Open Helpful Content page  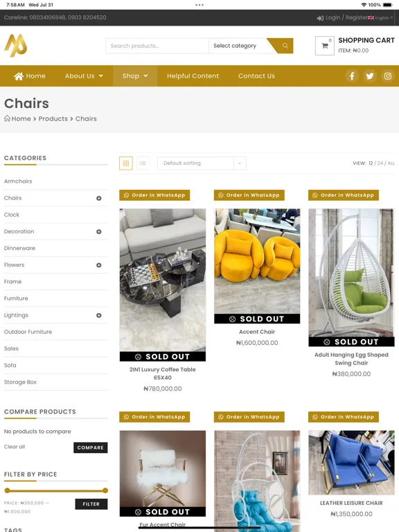(193, 76)
